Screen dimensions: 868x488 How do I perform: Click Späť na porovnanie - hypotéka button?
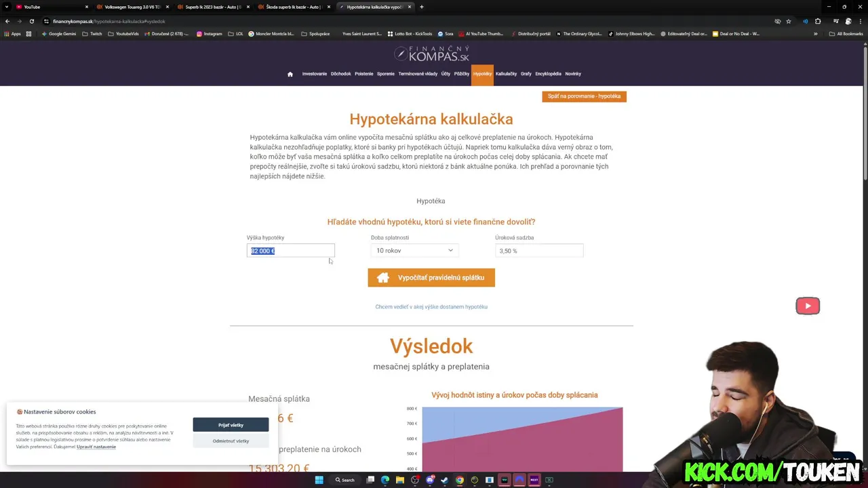coord(585,96)
